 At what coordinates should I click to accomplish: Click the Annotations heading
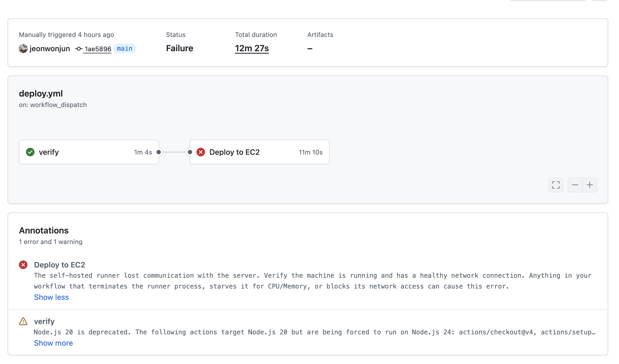[x=44, y=231]
